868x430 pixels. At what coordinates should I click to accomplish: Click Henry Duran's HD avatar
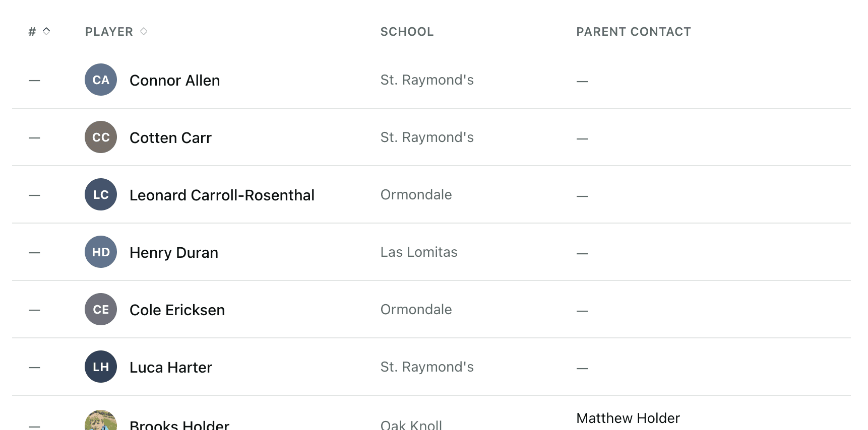tap(101, 252)
